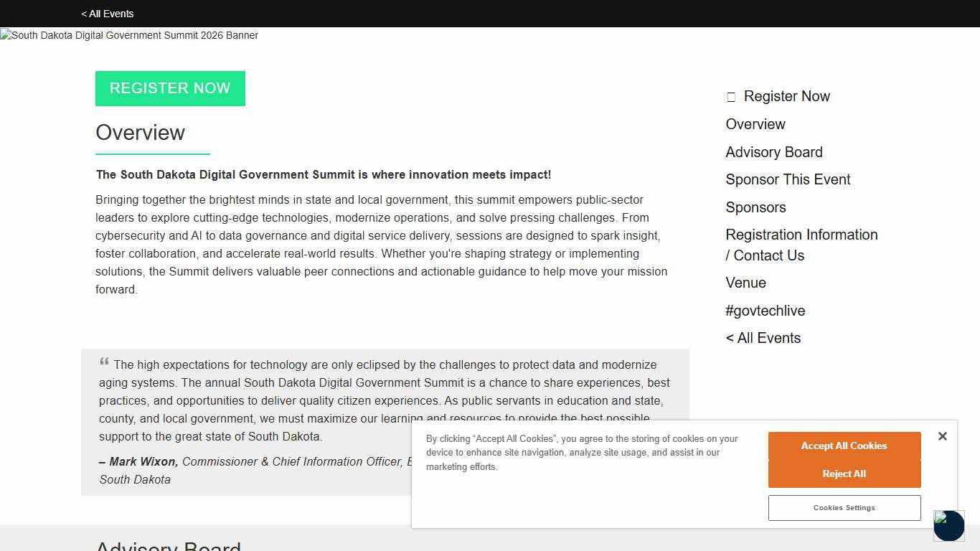Viewport: 980px width, 551px height.
Task: Accept all cookies
Action: click(844, 446)
